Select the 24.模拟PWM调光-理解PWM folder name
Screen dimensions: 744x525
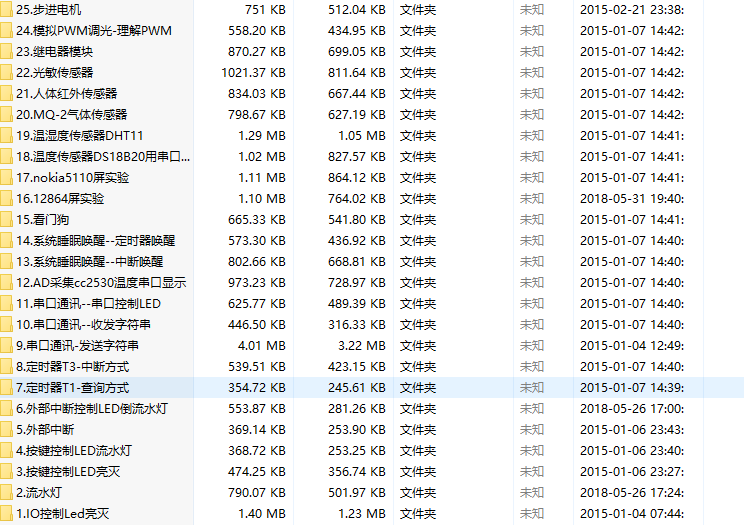click(x=94, y=30)
